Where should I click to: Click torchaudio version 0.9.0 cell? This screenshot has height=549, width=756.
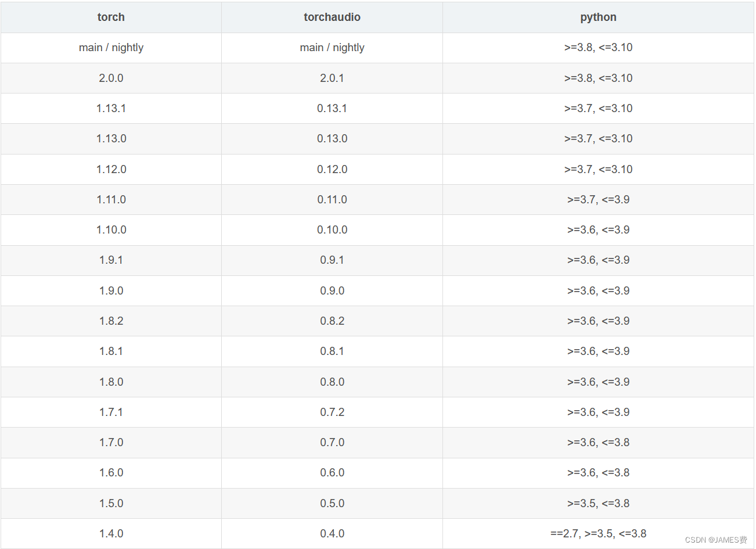332,291
